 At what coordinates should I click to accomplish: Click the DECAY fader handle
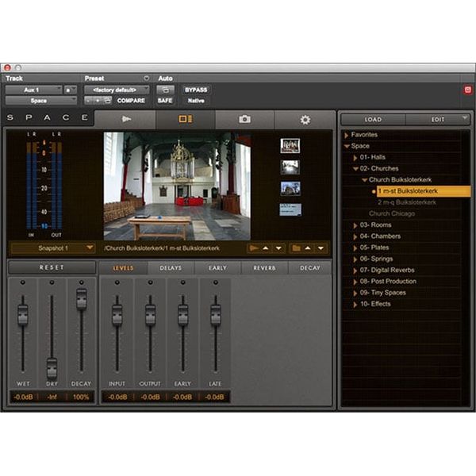(82, 299)
